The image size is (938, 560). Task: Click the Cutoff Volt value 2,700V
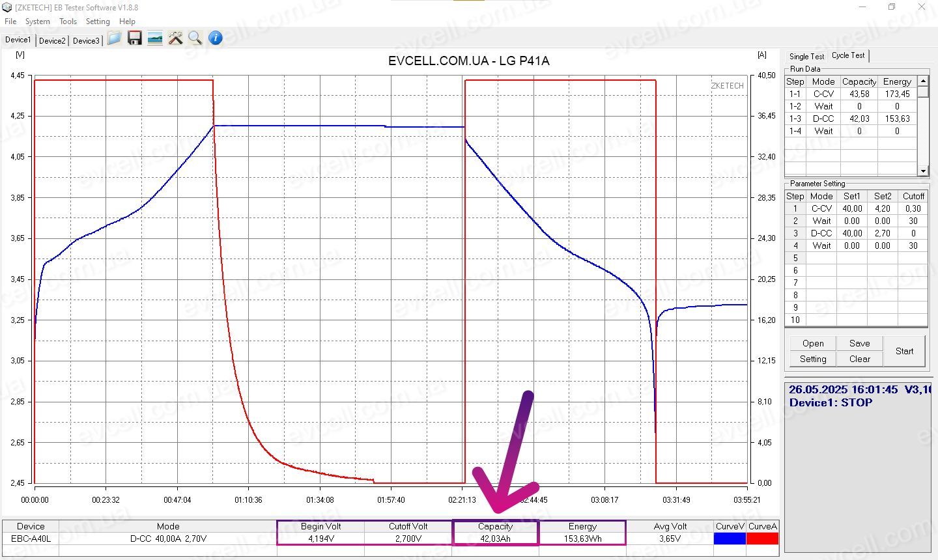[408, 539]
